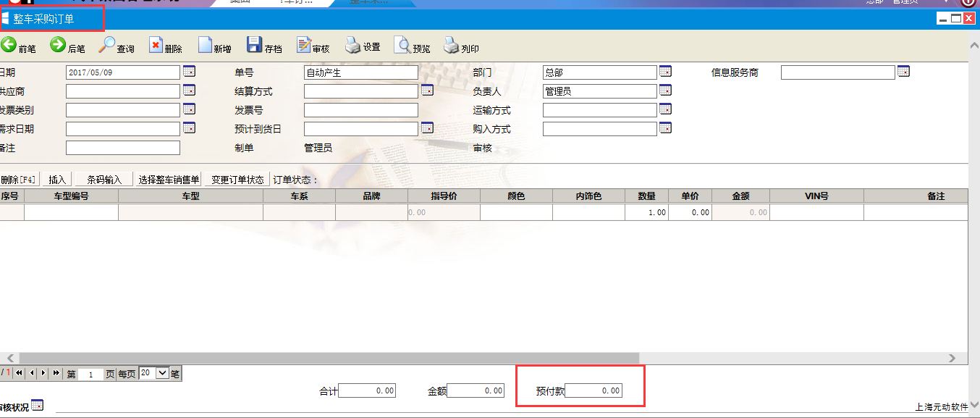Click the 审核 approve icon
980x418 pixels.
(304, 46)
